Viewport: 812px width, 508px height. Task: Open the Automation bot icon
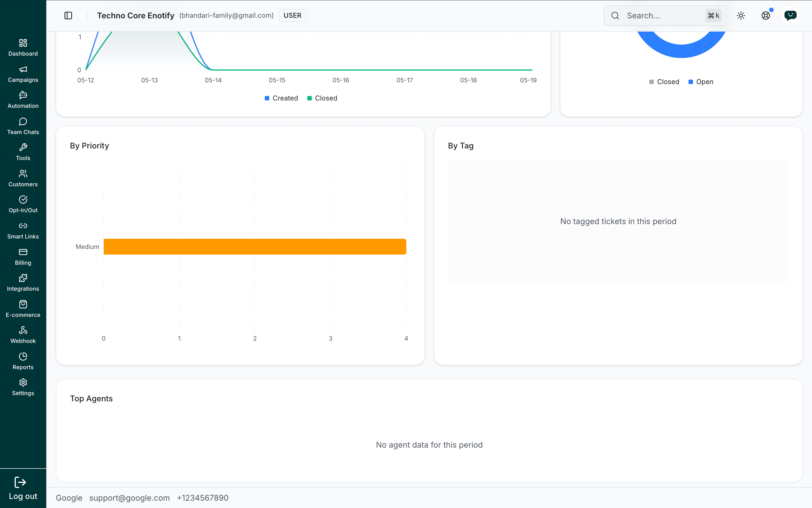[23, 95]
